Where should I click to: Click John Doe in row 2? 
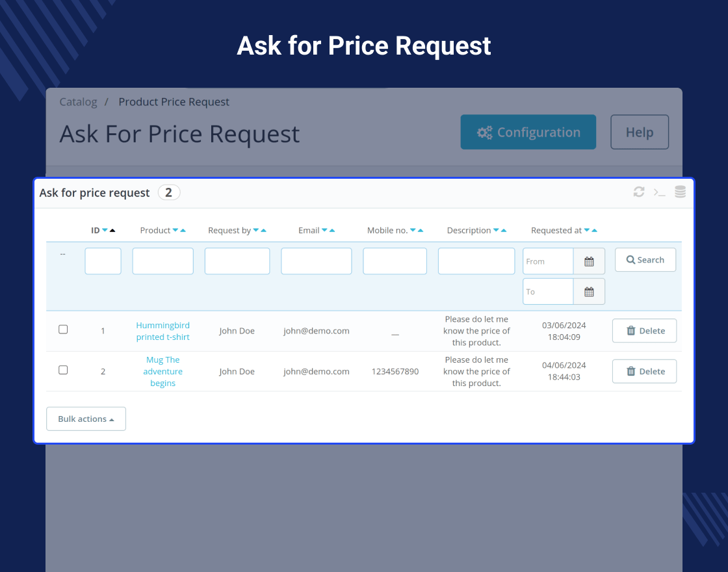click(237, 371)
